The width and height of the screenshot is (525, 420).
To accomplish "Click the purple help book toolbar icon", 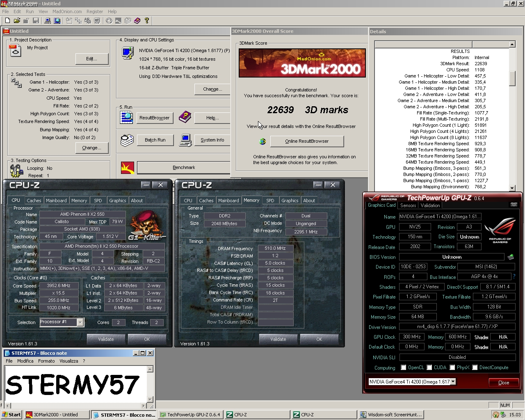I will 137,21.
